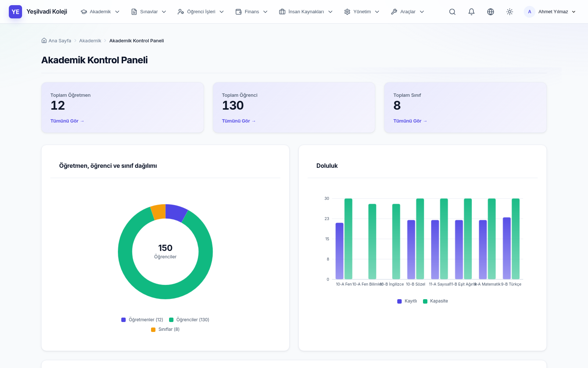Click the YE logo badge

pos(15,12)
